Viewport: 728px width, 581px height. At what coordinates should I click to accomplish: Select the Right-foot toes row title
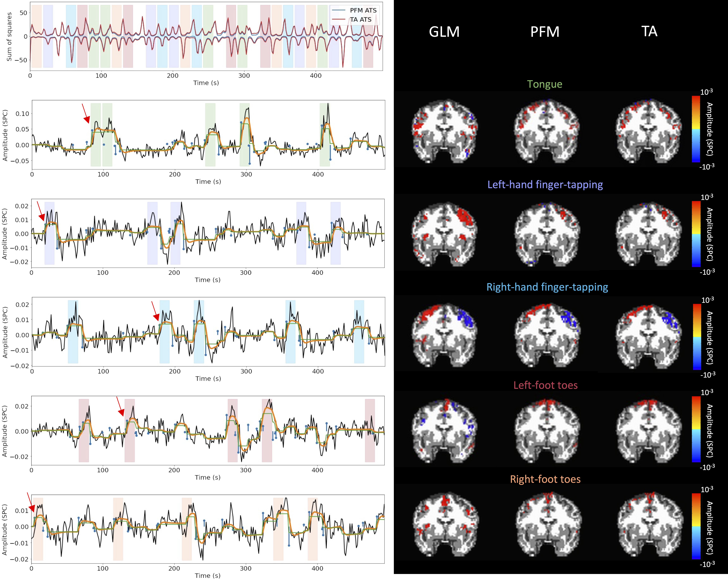(x=545, y=479)
